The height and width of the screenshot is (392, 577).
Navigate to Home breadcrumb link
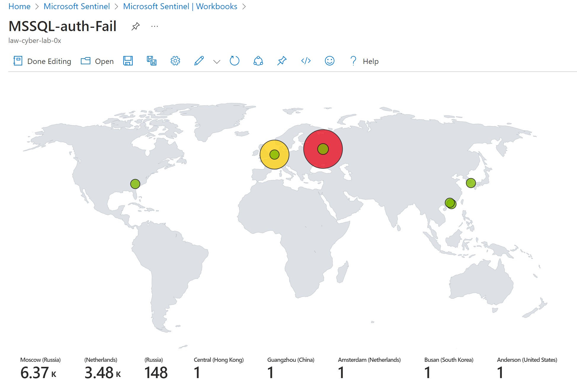click(19, 6)
